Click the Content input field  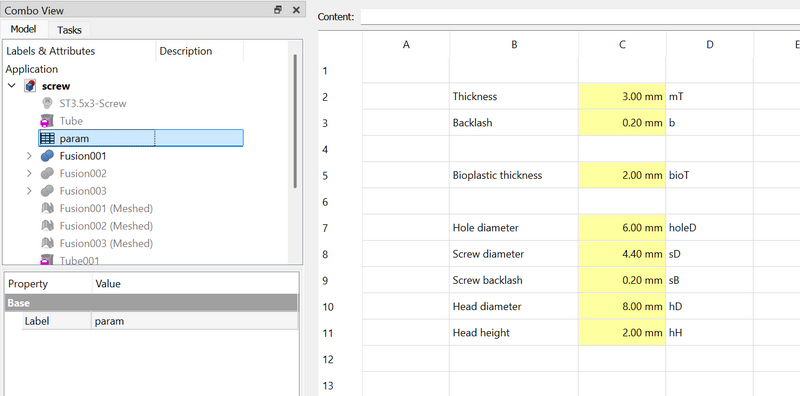[580, 17]
